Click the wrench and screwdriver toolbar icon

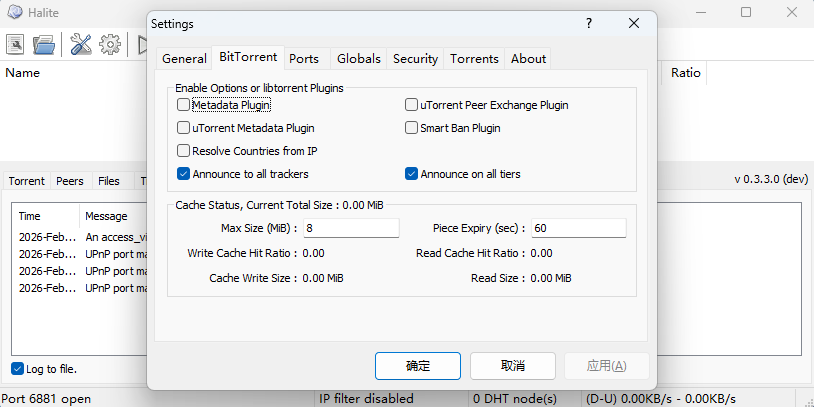click(82, 44)
